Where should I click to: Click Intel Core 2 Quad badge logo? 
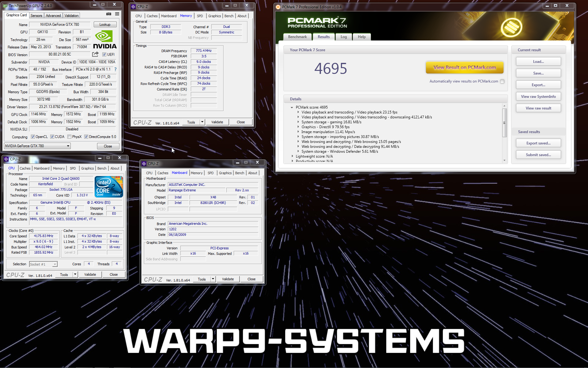click(109, 186)
